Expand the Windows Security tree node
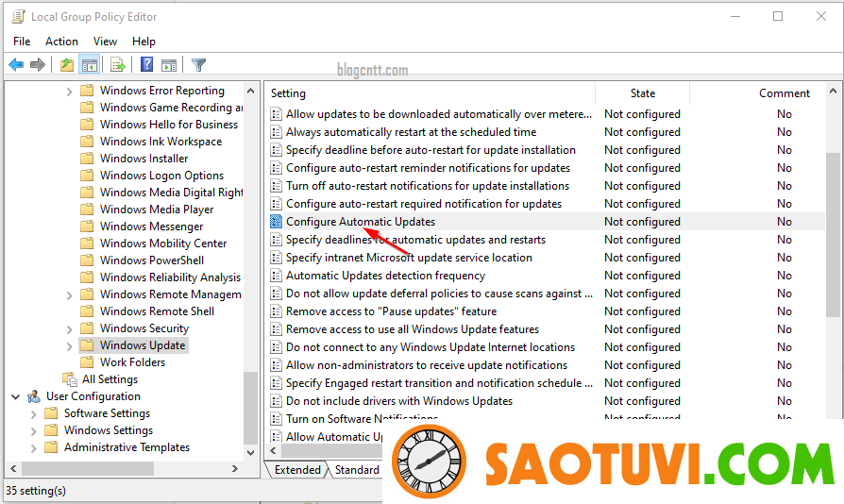 70,328
